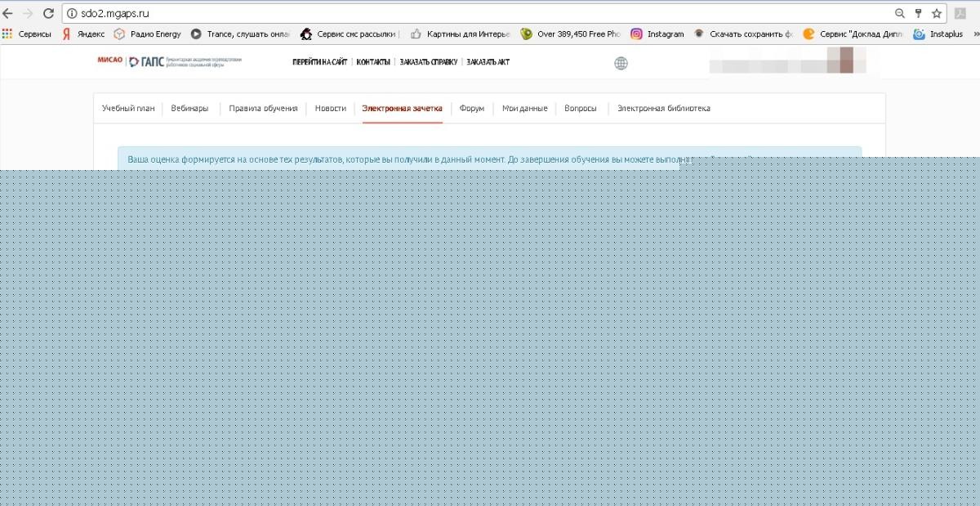Select the Мои данные tab

(524, 108)
